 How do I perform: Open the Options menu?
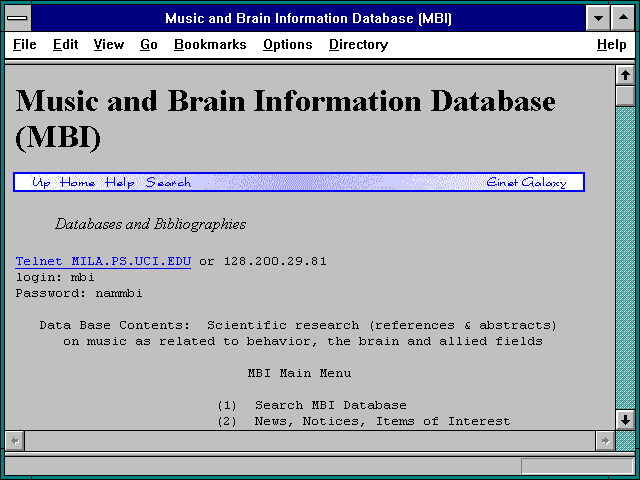287,44
